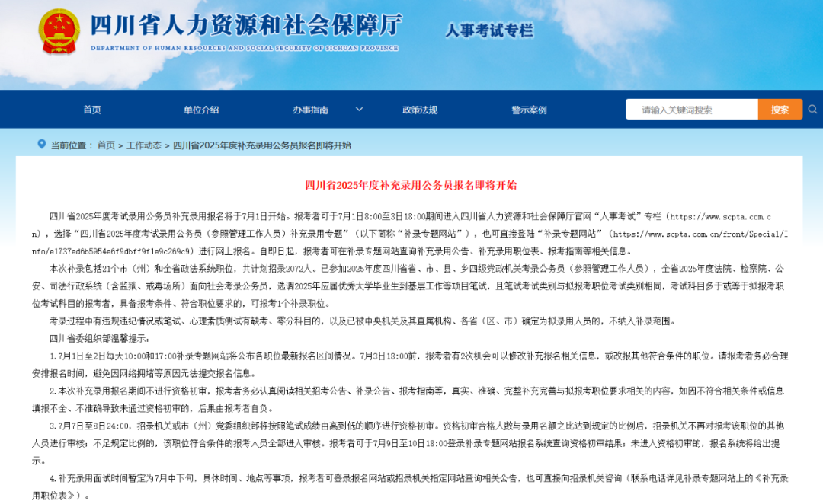
Task: Click 四川省人力资源和社会保障厅 site title
Action: tap(245, 25)
